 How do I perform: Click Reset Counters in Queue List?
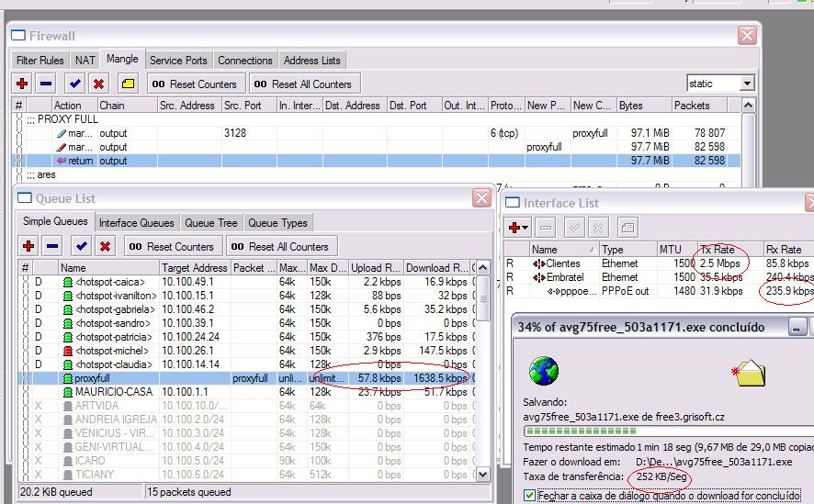click(173, 246)
